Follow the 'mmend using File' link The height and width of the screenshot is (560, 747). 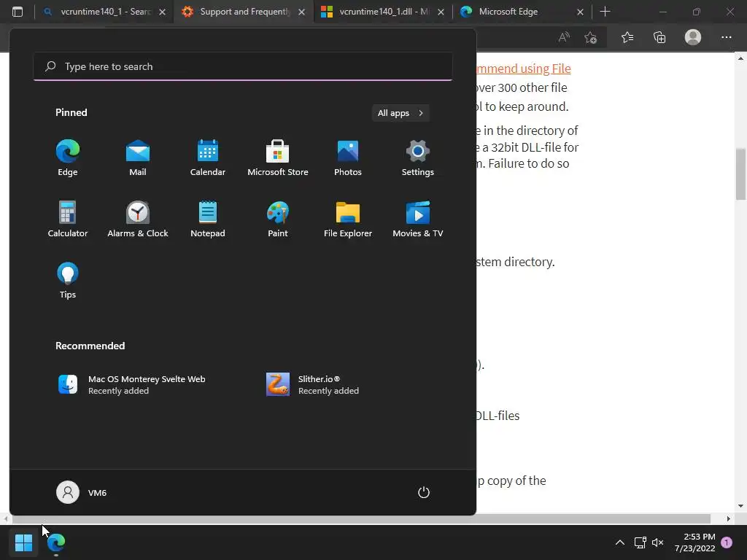point(524,69)
